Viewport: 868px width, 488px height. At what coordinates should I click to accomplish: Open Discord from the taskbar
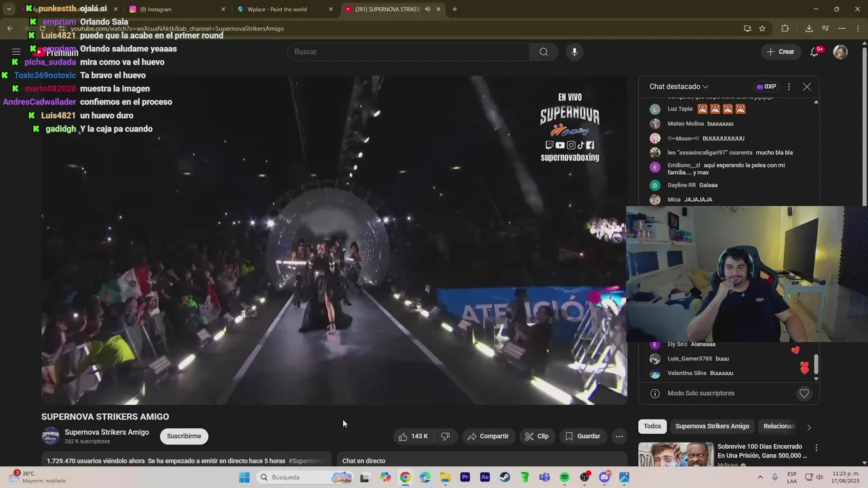click(x=605, y=477)
